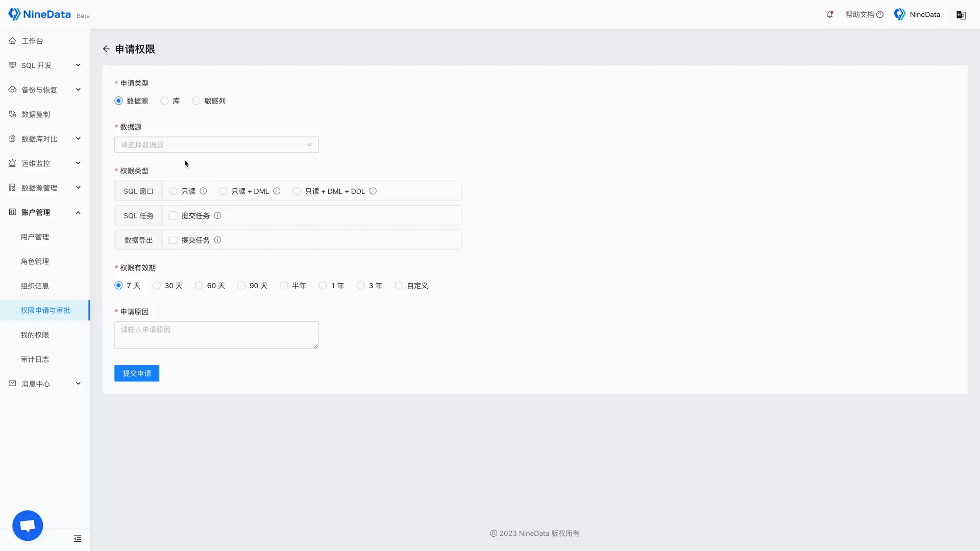980x551 pixels.
Task: Click the 提交申请 button
Action: tap(137, 373)
